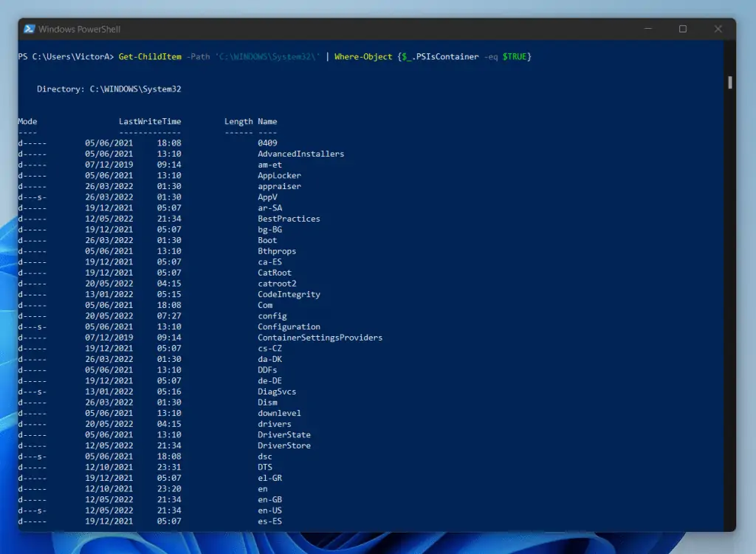Click the Where-Object command text
The image size is (756, 554).
tap(363, 56)
